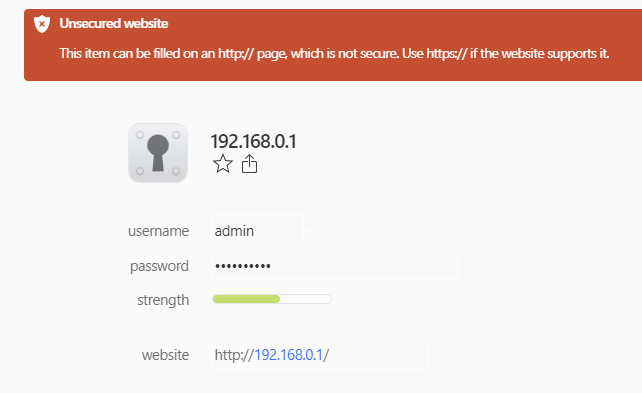Mark the item as favorite with the star

point(223,164)
